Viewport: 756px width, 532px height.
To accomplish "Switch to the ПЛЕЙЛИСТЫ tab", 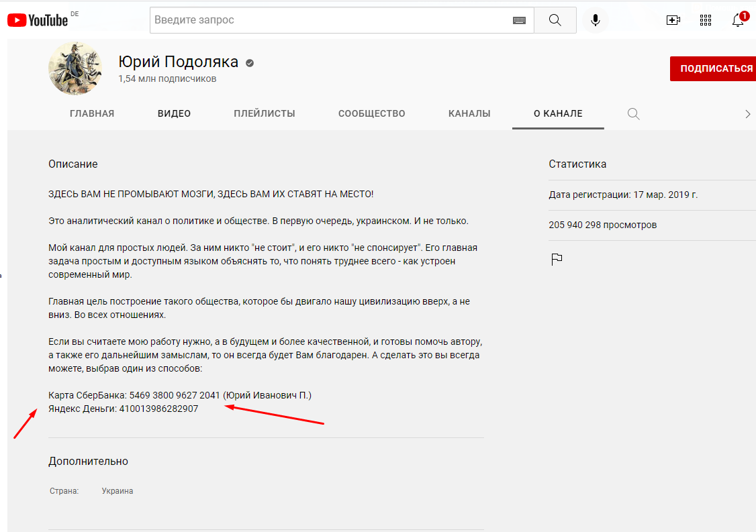I will (x=265, y=114).
